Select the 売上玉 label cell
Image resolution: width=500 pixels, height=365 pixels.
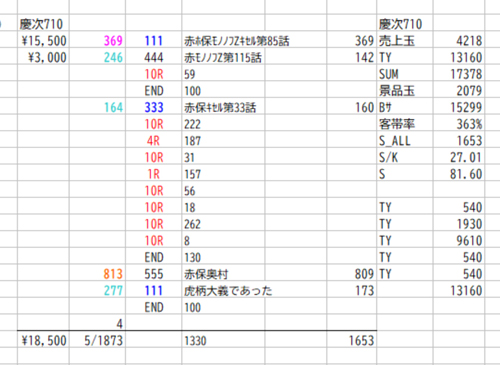[x=405, y=41]
